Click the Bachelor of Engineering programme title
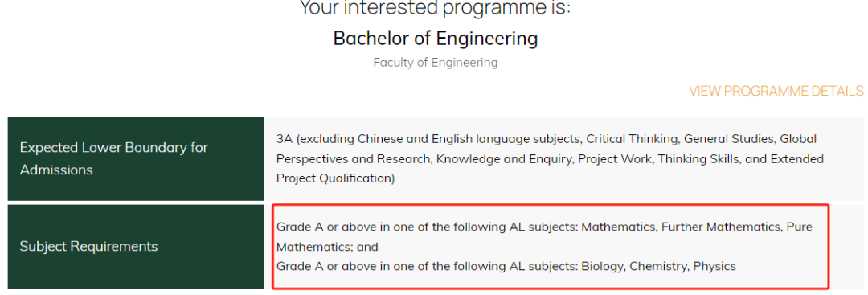Image resolution: width=868 pixels, height=295 pixels. [x=435, y=39]
